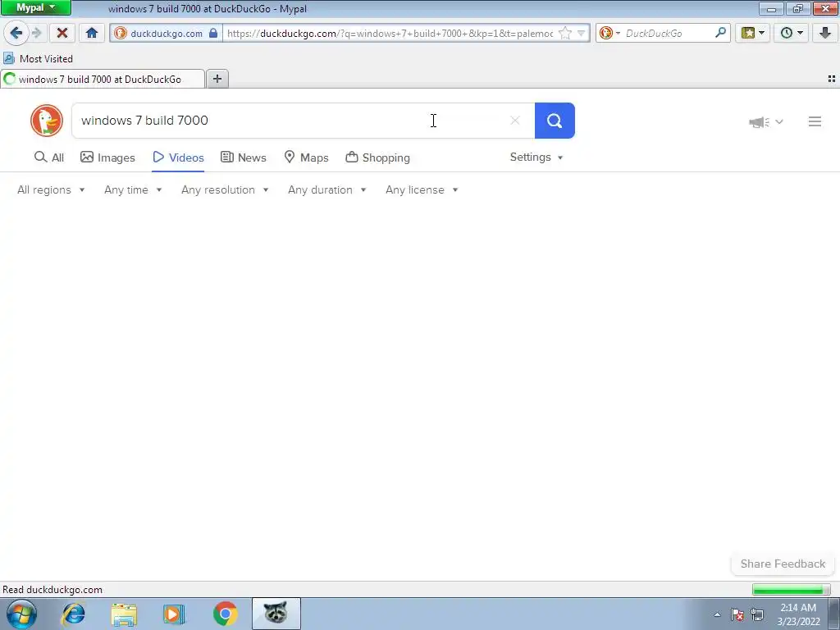Image resolution: width=840 pixels, height=630 pixels.
Task: Click the Action Center flag icon
Action: [x=737, y=614]
